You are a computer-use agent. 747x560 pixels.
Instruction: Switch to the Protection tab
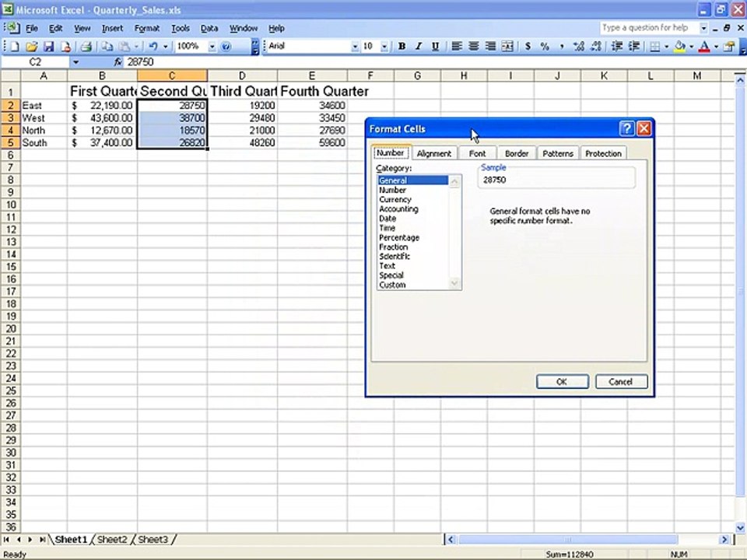(603, 153)
